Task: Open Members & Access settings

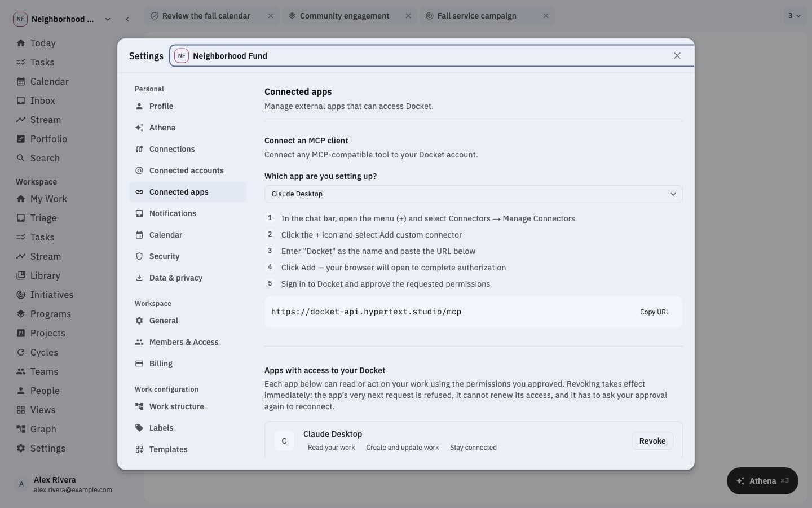Action: (187, 342)
